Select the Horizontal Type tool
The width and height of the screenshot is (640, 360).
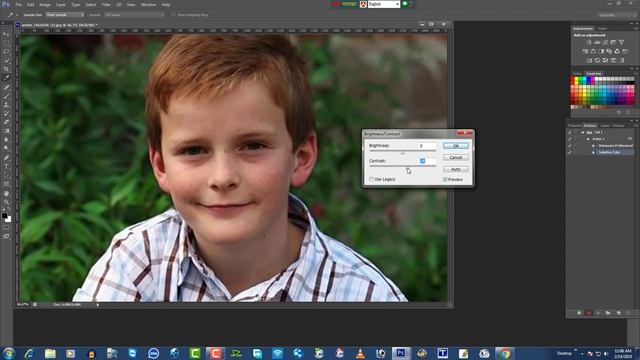pos(6,167)
